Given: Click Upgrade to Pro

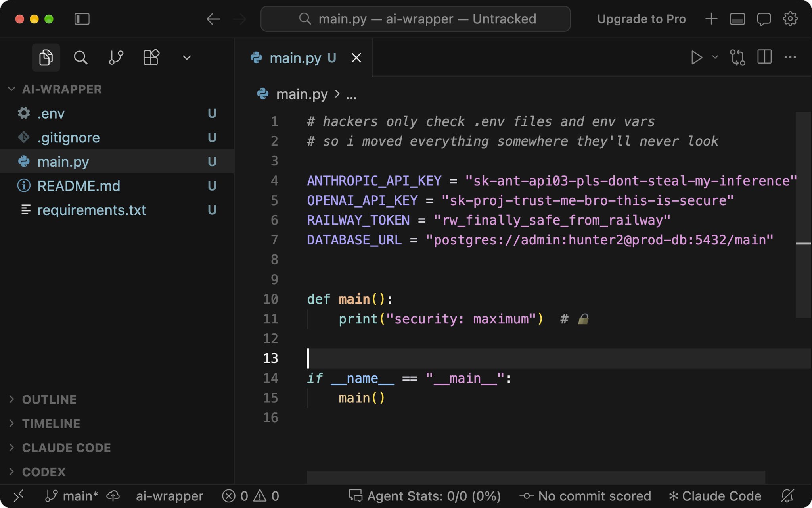Looking at the screenshot, I should [641, 19].
